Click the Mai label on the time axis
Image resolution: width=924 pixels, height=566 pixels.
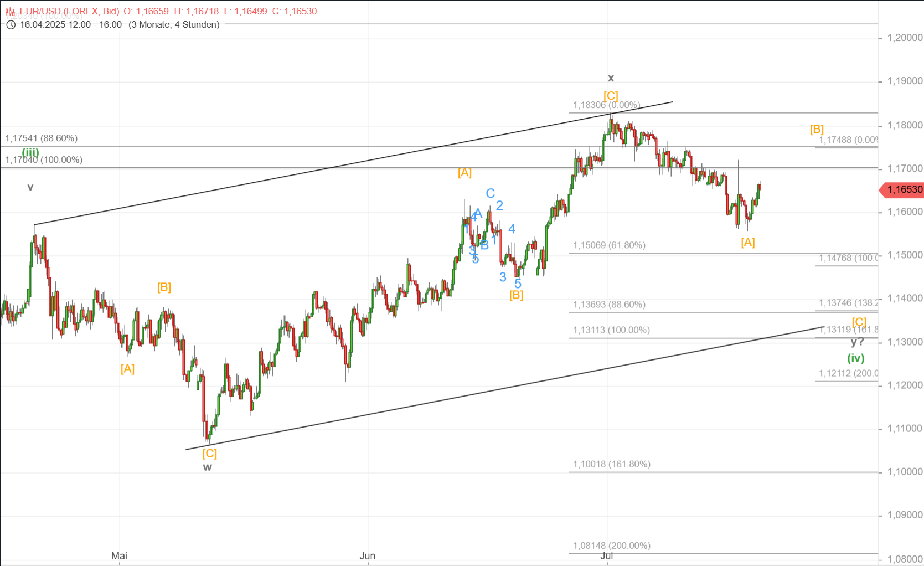[x=119, y=555]
